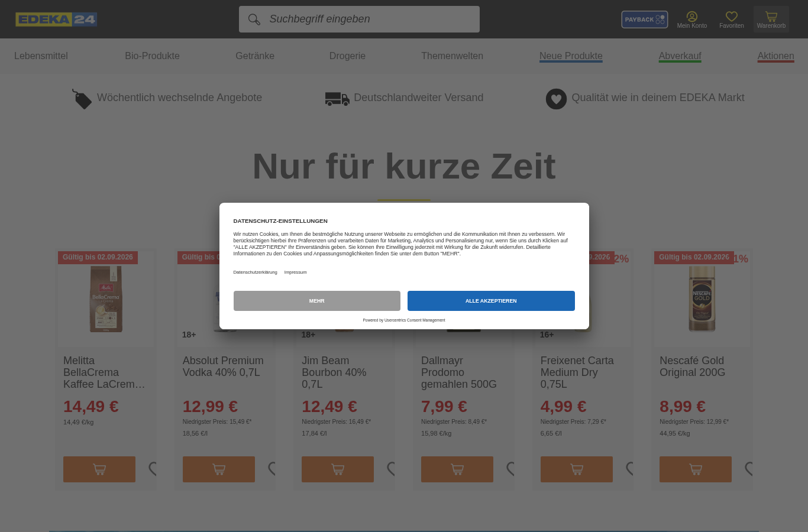Viewport: 808px width, 532px height.
Task: Click the 12,99 € Absolut Vodka price
Action: tap(210, 407)
